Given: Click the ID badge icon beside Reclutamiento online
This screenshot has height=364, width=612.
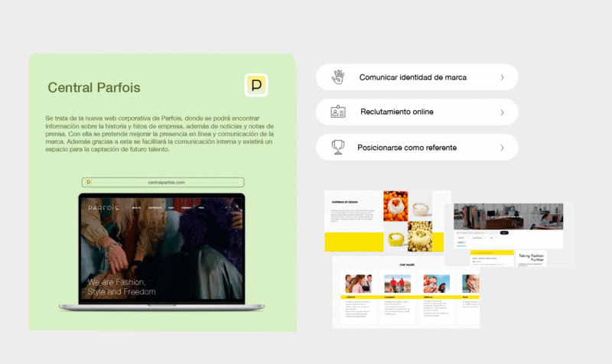Looking at the screenshot, I should pyautogui.click(x=338, y=112).
